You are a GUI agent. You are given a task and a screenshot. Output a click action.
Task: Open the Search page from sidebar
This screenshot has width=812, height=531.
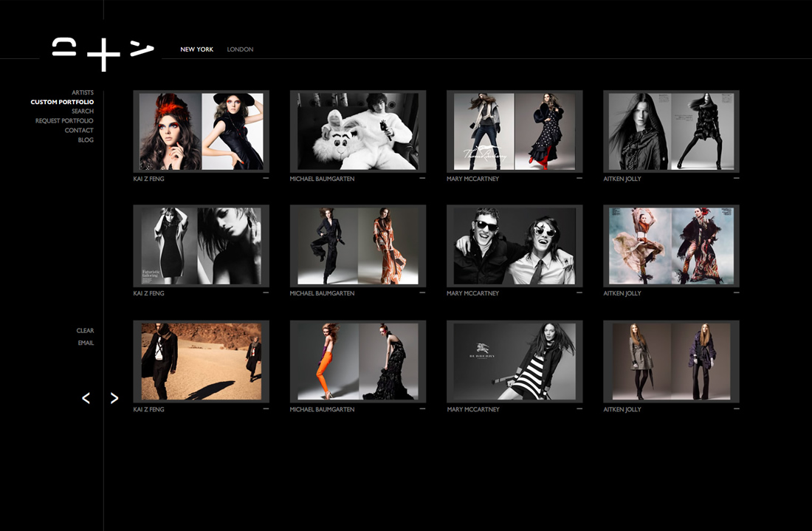pyautogui.click(x=83, y=112)
